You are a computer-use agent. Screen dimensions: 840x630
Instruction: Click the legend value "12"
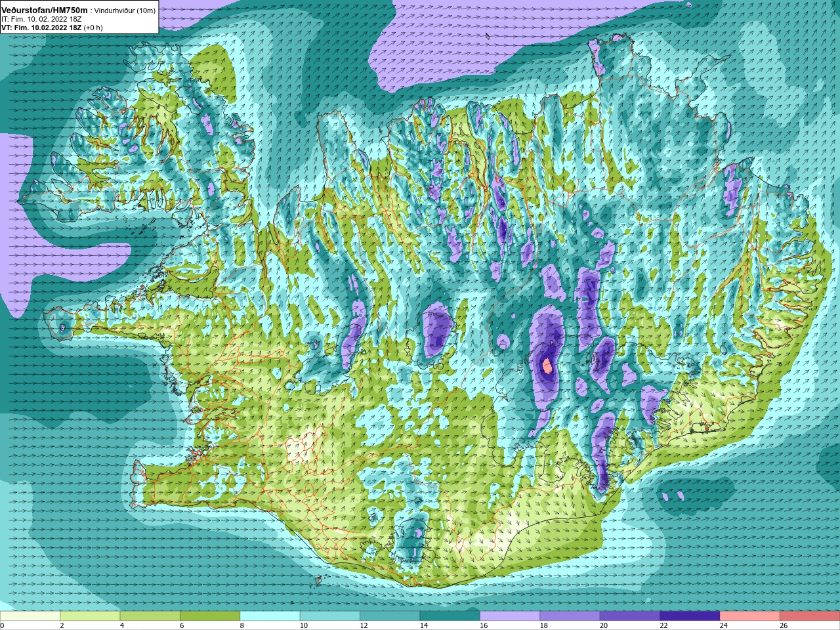tap(364, 625)
